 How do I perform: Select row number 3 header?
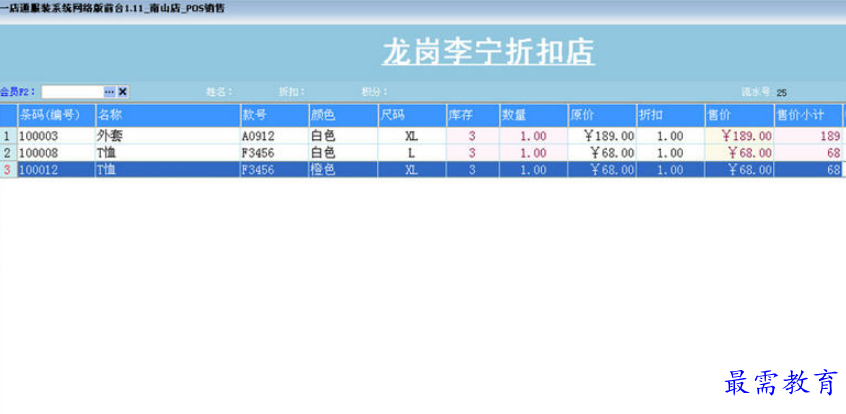8,169
